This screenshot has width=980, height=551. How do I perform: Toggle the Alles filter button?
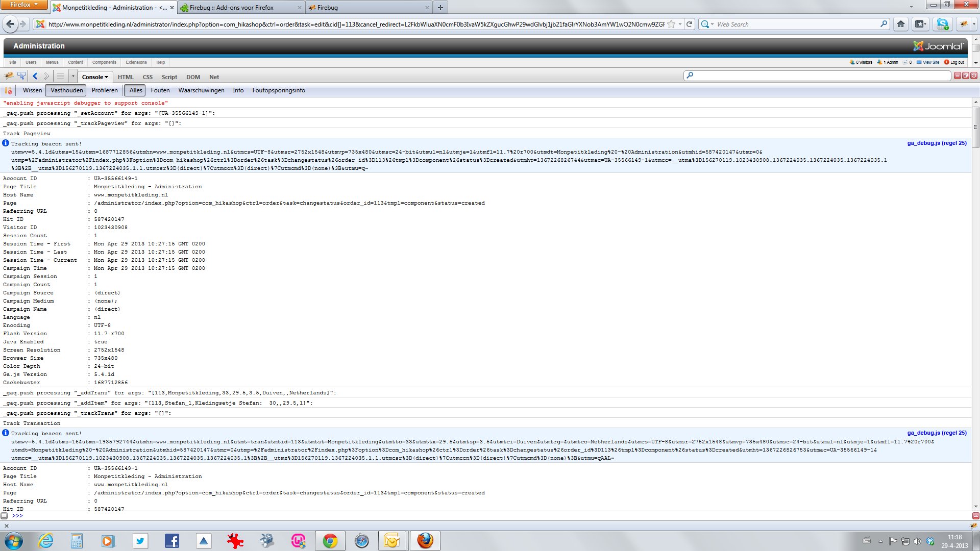pos(136,90)
